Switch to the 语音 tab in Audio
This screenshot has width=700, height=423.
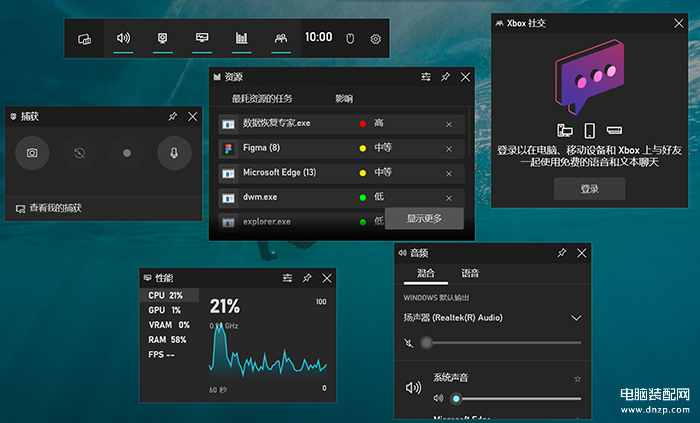point(470,273)
